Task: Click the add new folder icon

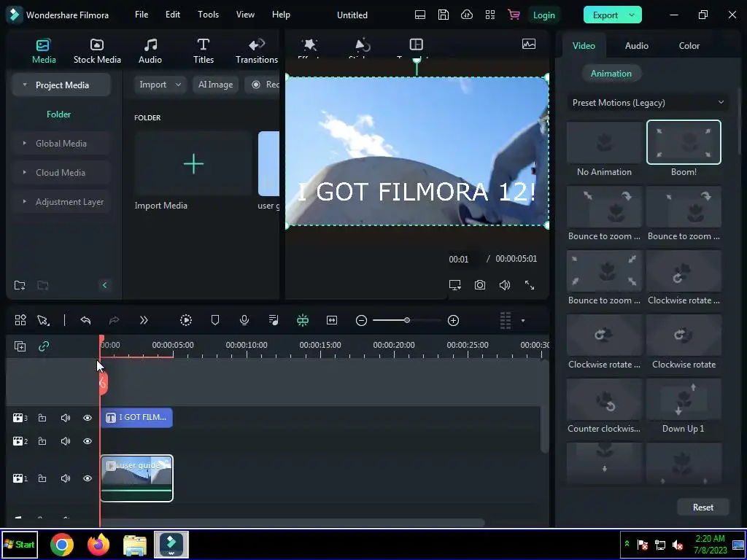Action: [x=20, y=285]
